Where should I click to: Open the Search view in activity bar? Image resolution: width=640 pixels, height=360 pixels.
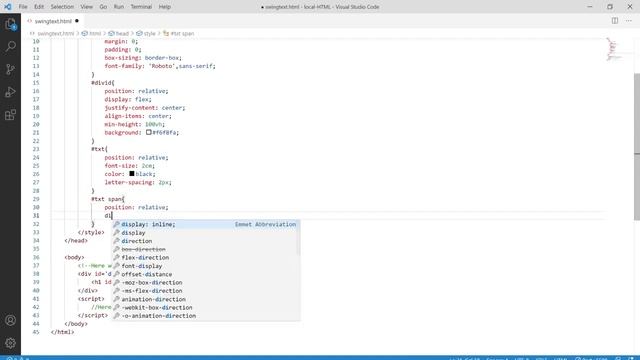(10, 47)
